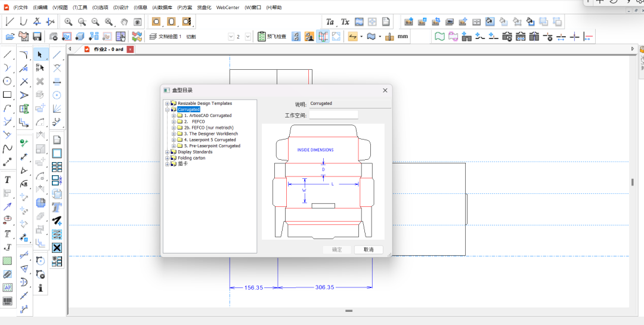Expand the Resizable Design Templates node
This screenshot has height=325, width=644.
[x=168, y=104]
